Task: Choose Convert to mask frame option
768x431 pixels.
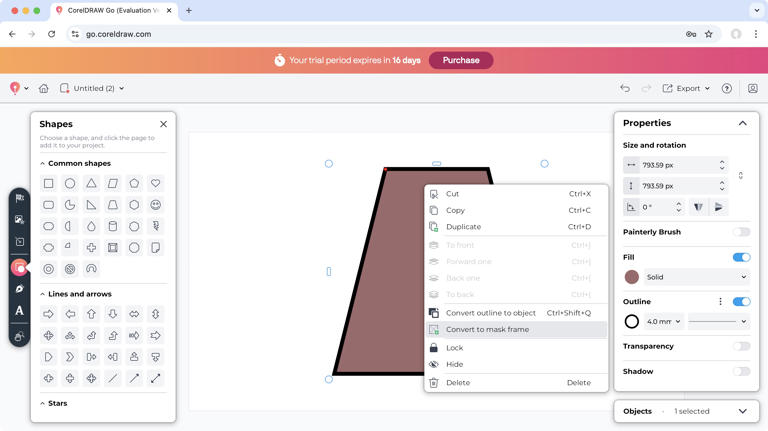Action: (x=487, y=329)
